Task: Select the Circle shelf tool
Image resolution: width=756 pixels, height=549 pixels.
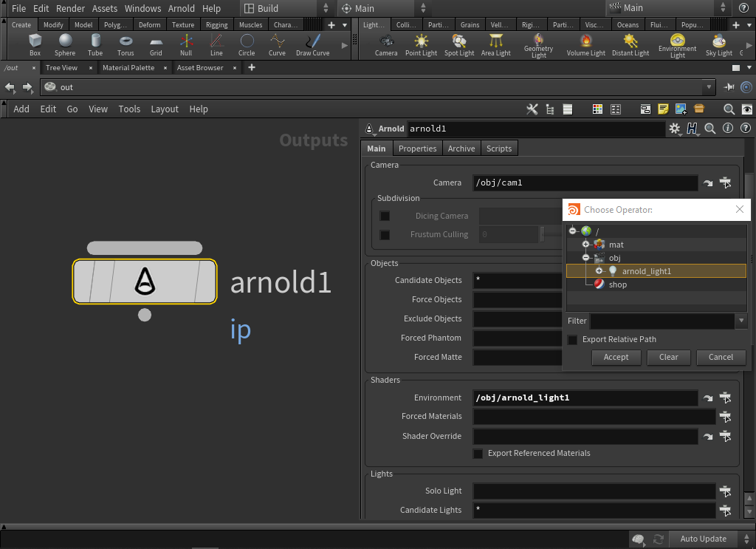Action: [247, 45]
